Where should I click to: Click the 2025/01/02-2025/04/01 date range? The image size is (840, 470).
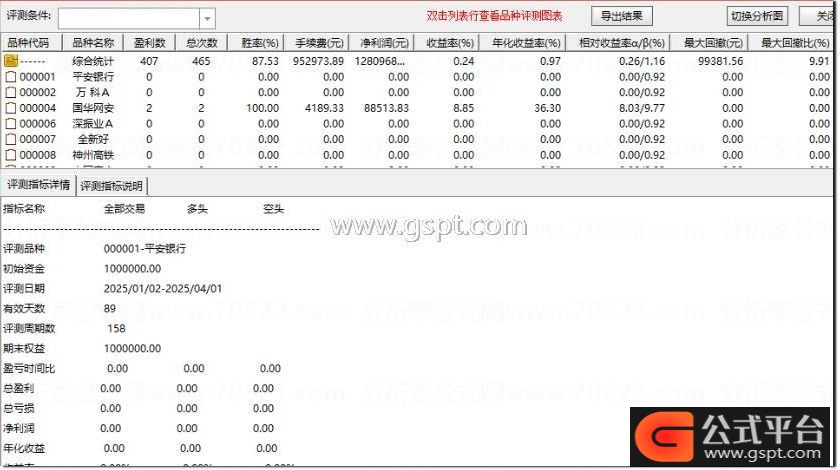163,288
